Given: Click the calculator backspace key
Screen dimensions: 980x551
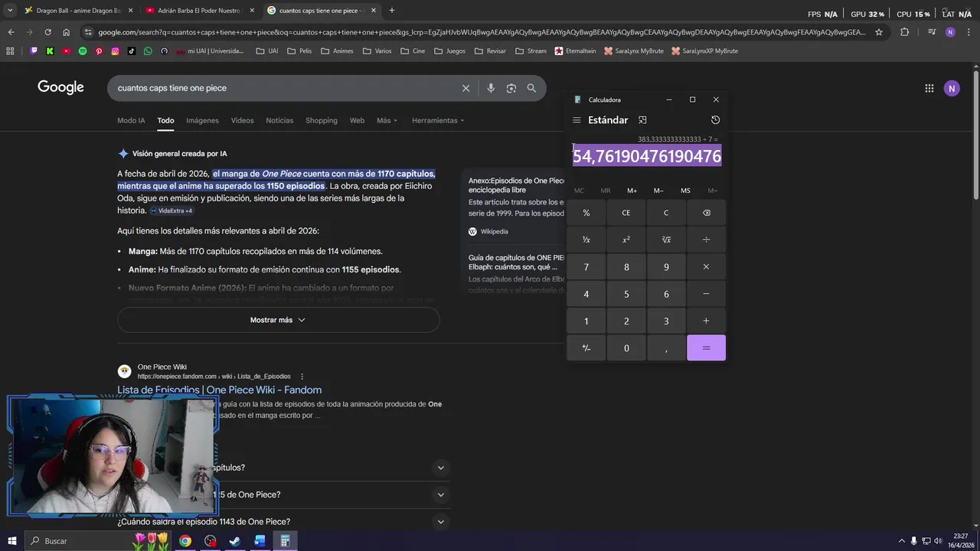Looking at the screenshot, I should coord(706,213).
